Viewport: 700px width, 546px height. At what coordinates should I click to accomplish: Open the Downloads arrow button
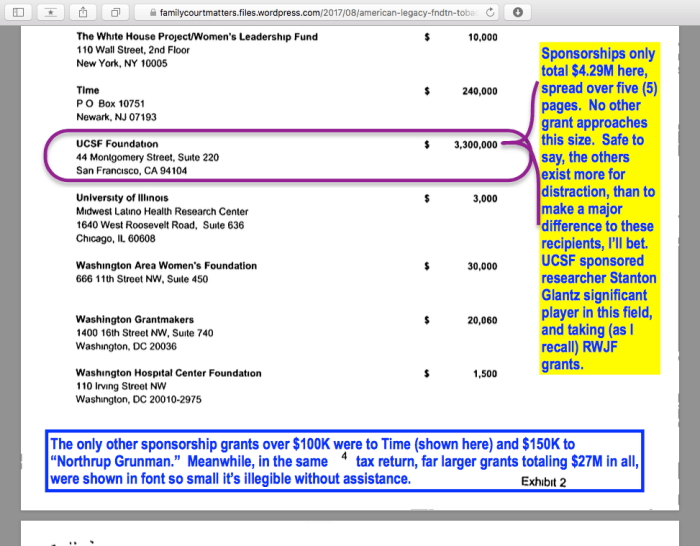click(517, 12)
